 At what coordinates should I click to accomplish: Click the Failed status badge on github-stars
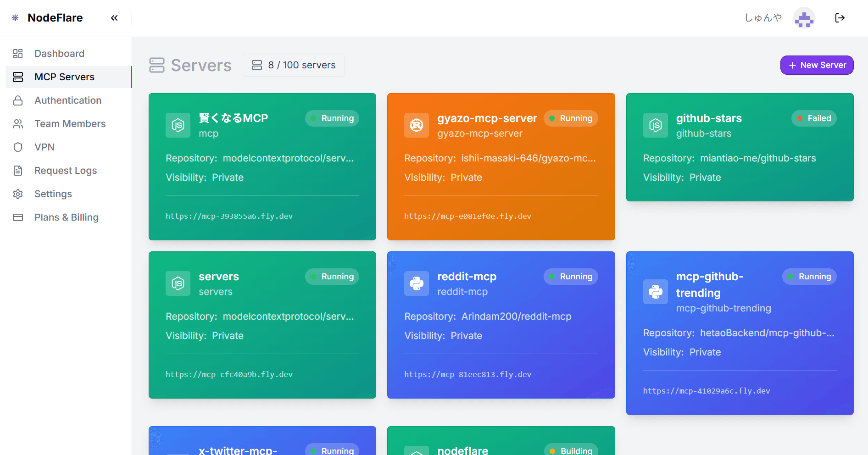point(814,118)
